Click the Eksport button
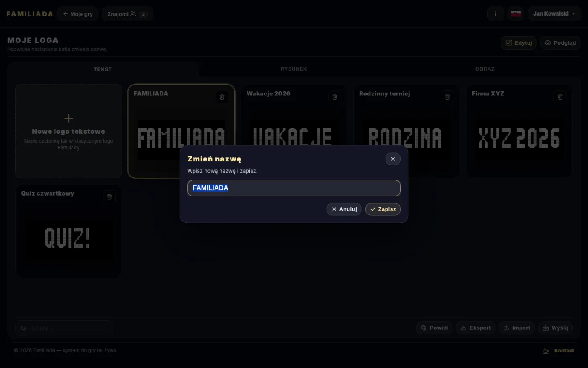The width and height of the screenshot is (588, 368). click(475, 328)
